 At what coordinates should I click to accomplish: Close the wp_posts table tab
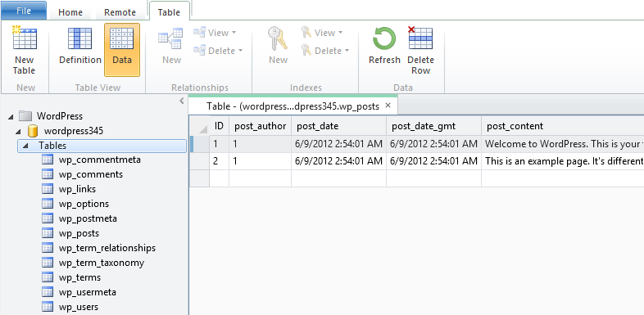coord(388,106)
